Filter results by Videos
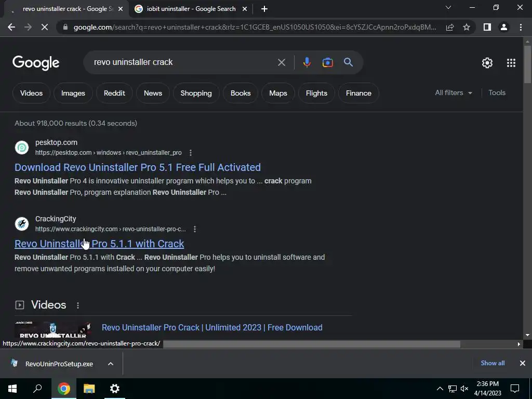532x399 pixels. 31,93
